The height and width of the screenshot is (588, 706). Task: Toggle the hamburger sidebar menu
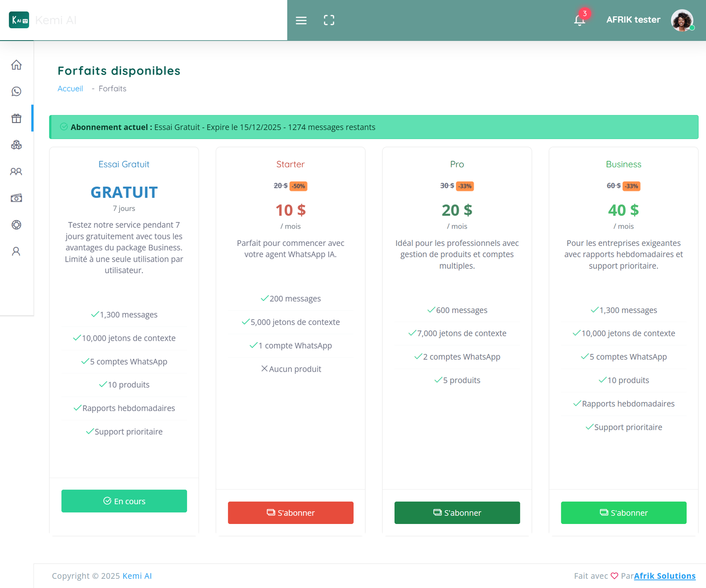(x=301, y=20)
